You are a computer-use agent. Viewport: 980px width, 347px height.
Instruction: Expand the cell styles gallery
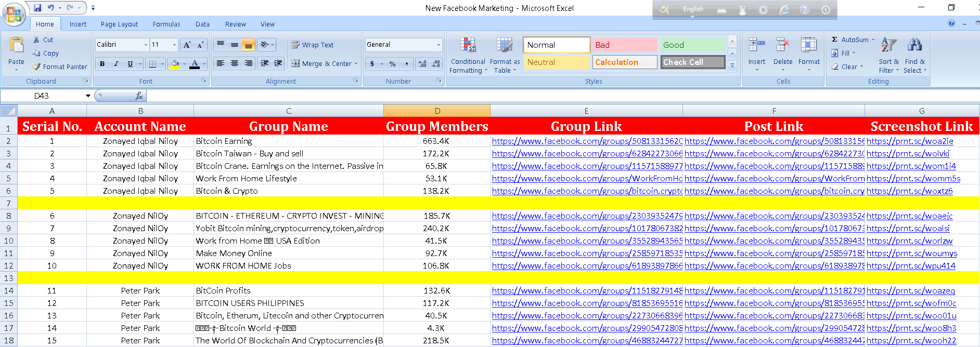(732, 65)
